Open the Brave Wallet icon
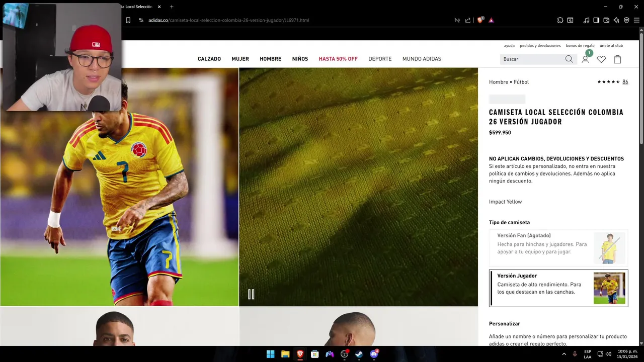 tap(606, 20)
